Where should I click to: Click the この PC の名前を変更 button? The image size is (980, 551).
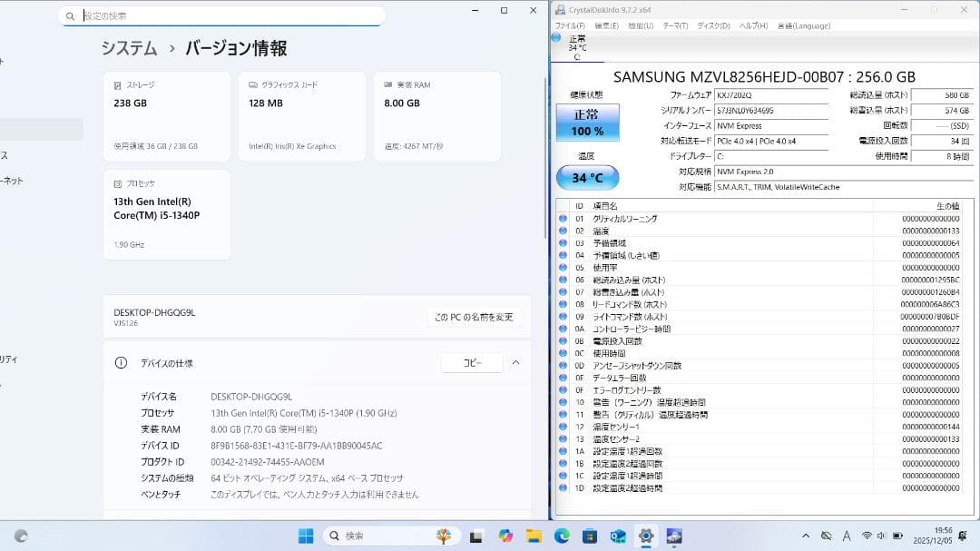474,317
